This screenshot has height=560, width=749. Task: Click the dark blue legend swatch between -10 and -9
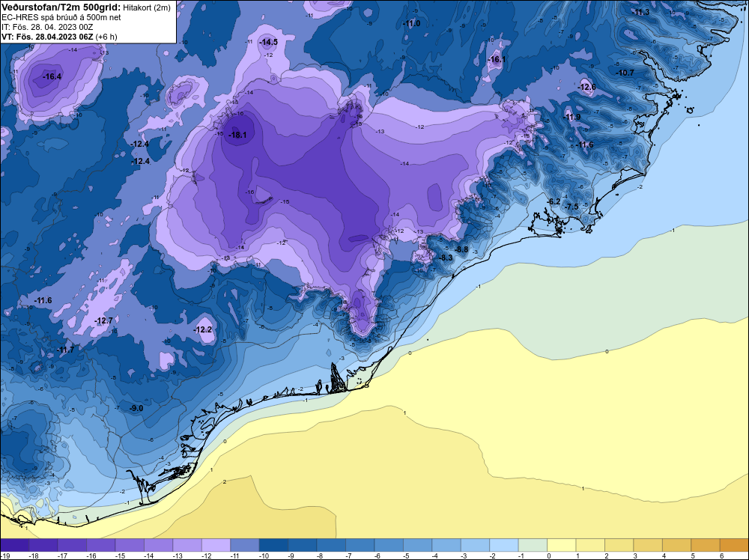tap(273, 545)
